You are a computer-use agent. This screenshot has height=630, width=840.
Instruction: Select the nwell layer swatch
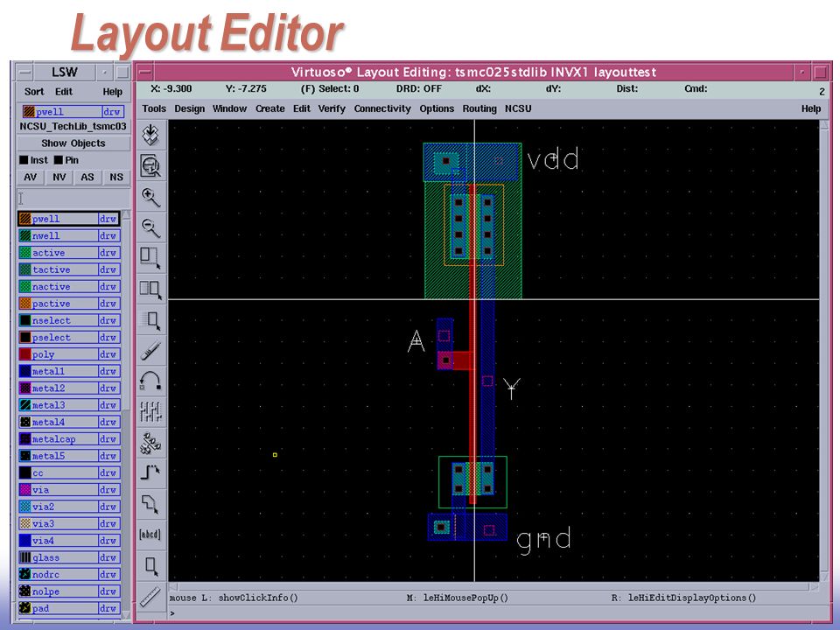click(x=25, y=235)
